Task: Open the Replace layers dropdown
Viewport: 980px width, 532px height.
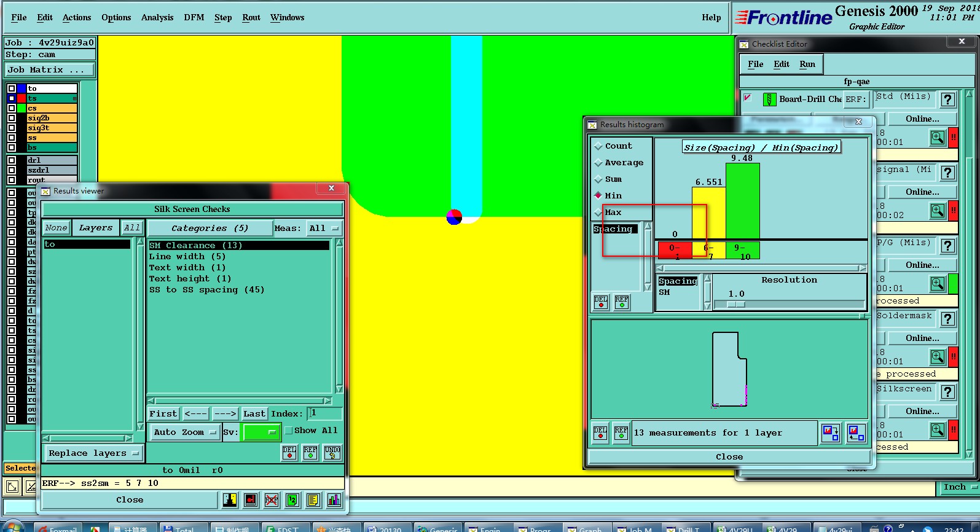Action: 93,453
